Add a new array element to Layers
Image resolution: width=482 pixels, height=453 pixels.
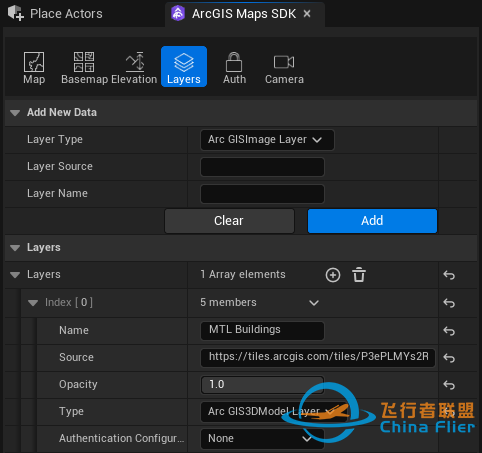[x=333, y=275]
